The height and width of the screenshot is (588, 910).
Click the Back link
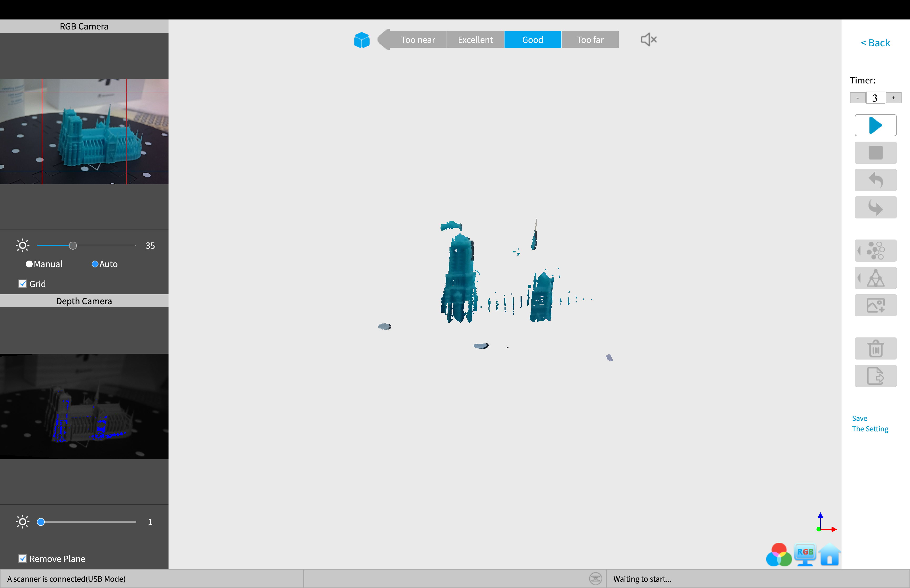pos(875,43)
